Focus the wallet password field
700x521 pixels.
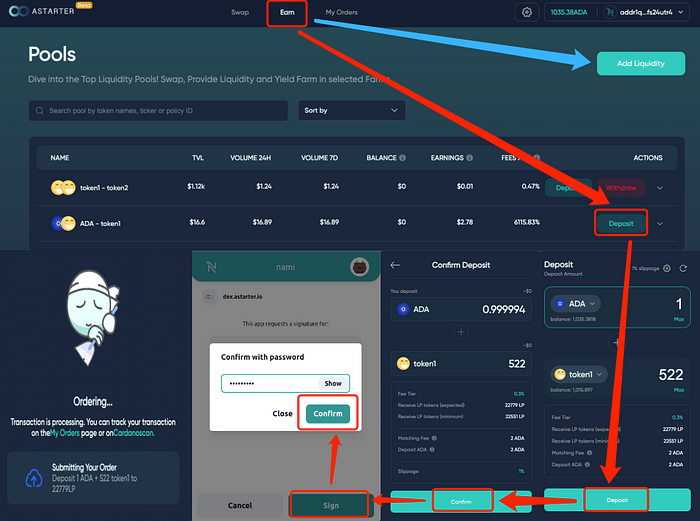tap(285, 383)
